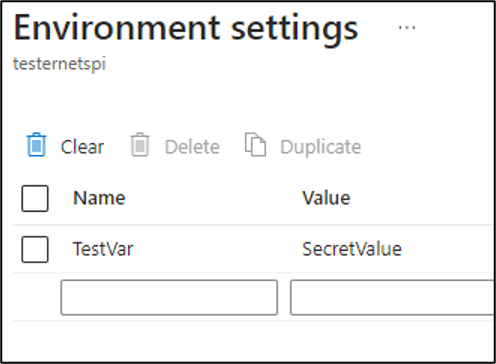Select the TestVar name cell
Screen dimensions: 496x364
(x=103, y=249)
